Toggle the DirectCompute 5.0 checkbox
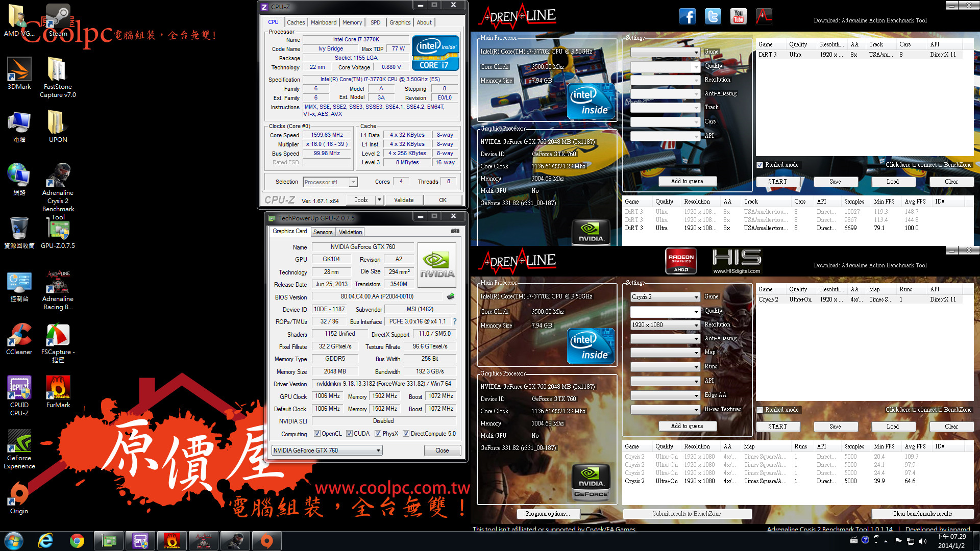The height and width of the screenshot is (551, 980). point(406,434)
